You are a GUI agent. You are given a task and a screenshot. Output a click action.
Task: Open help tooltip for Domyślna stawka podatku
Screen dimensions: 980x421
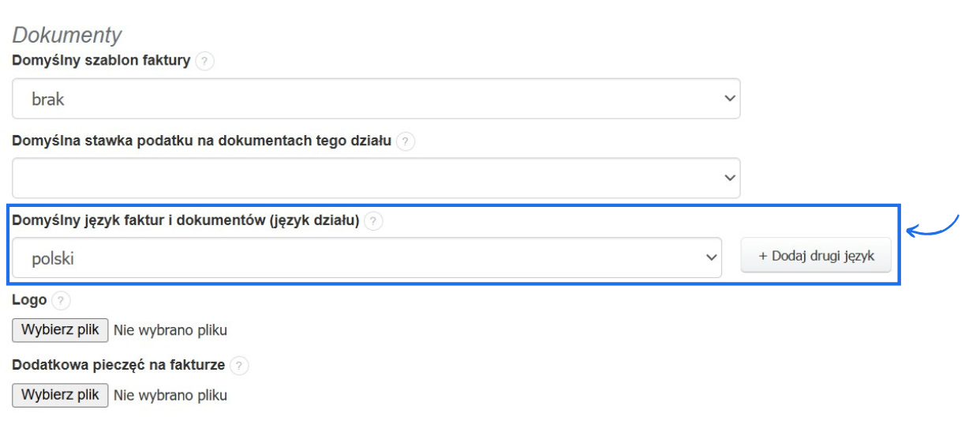[405, 141]
